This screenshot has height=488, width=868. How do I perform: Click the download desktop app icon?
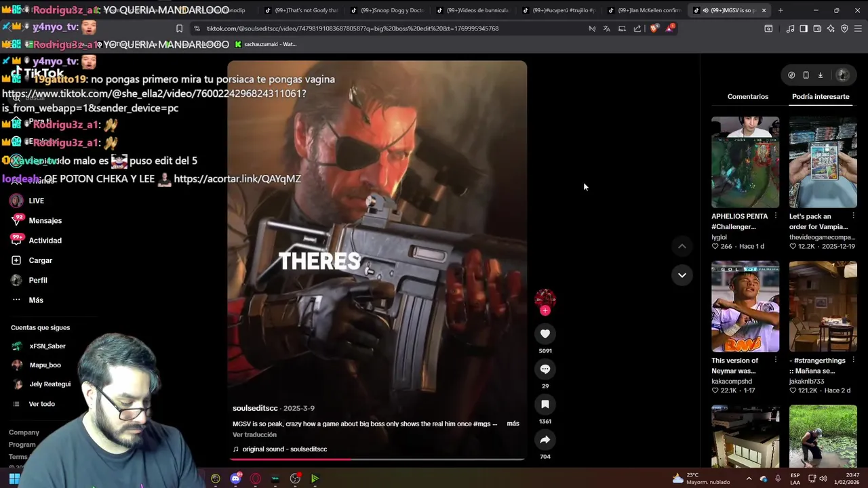[x=820, y=75]
